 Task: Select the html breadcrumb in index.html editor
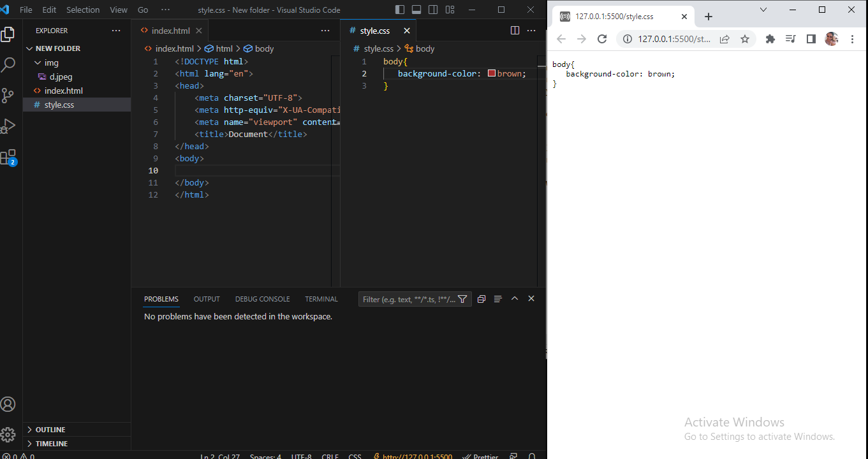coord(219,48)
